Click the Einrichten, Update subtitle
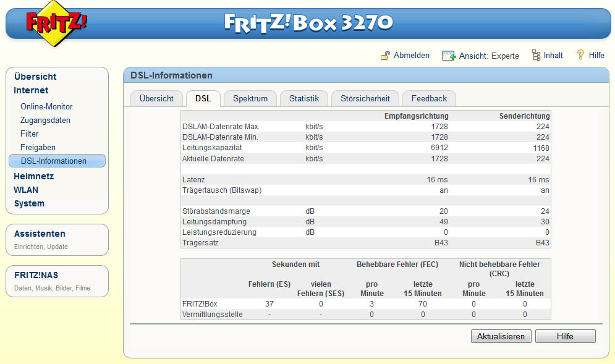615x364 pixels. click(x=41, y=247)
